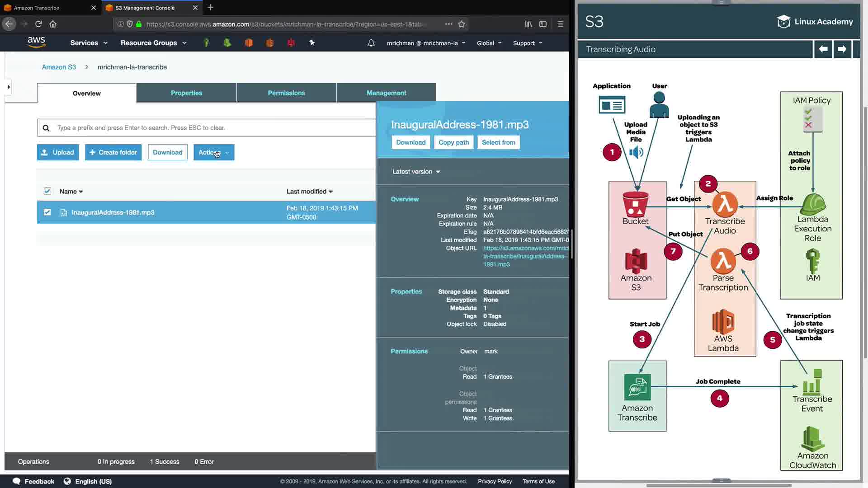Image resolution: width=868 pixels, height=488 pixels.
Task: Click the notifications bell icon
Action: click(x=371, y=43)
